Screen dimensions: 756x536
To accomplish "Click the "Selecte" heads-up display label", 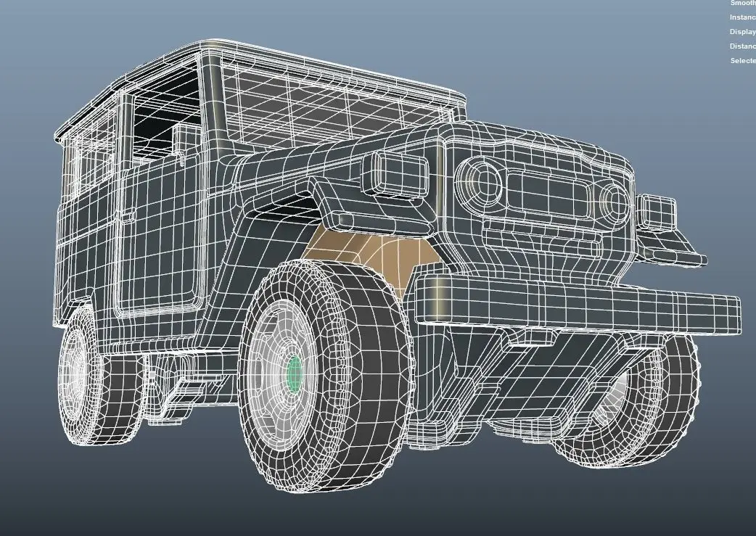I will tap(743, 61).
